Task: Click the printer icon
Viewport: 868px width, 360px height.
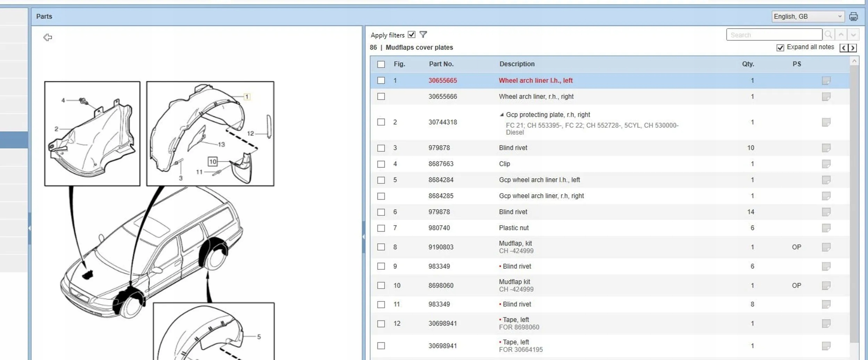Action: [x=853, y=16]
